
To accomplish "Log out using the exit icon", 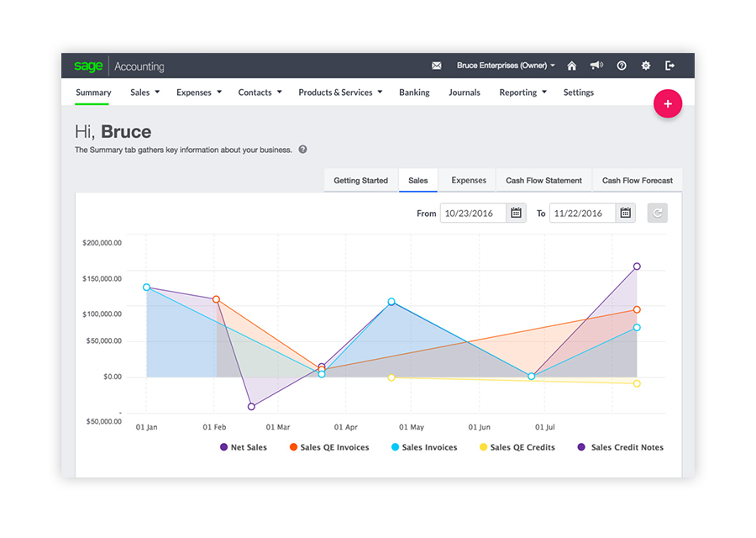I will click(x=669, y=66).
